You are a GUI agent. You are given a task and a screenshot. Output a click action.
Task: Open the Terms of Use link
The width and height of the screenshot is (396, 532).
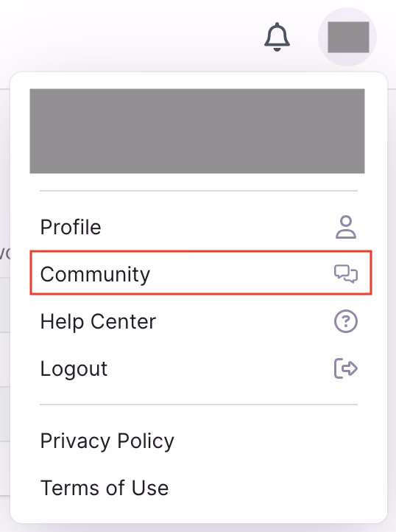(105, 488)
